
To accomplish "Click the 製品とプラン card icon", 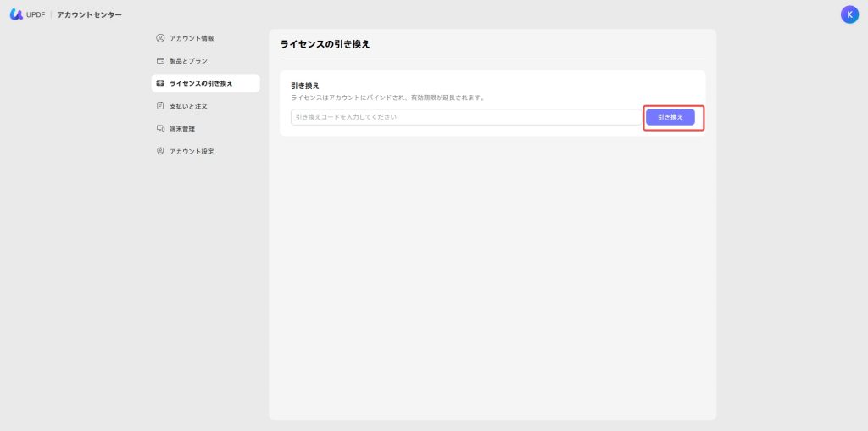I will (160, 61).
